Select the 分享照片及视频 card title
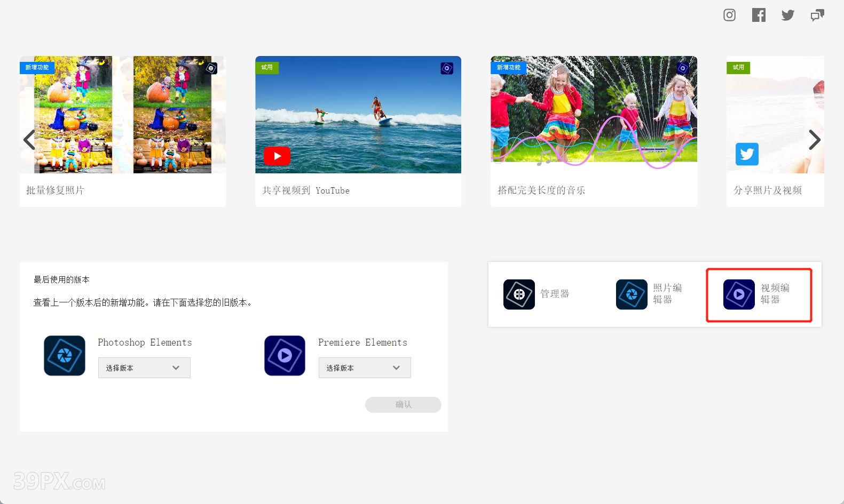Viewport: 844px width, 504px height. (x=768, y=190)
